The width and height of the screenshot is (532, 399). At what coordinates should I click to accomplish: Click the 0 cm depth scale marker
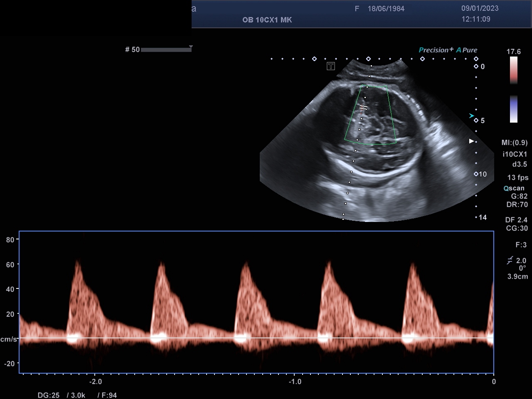[x=476, y=66]
